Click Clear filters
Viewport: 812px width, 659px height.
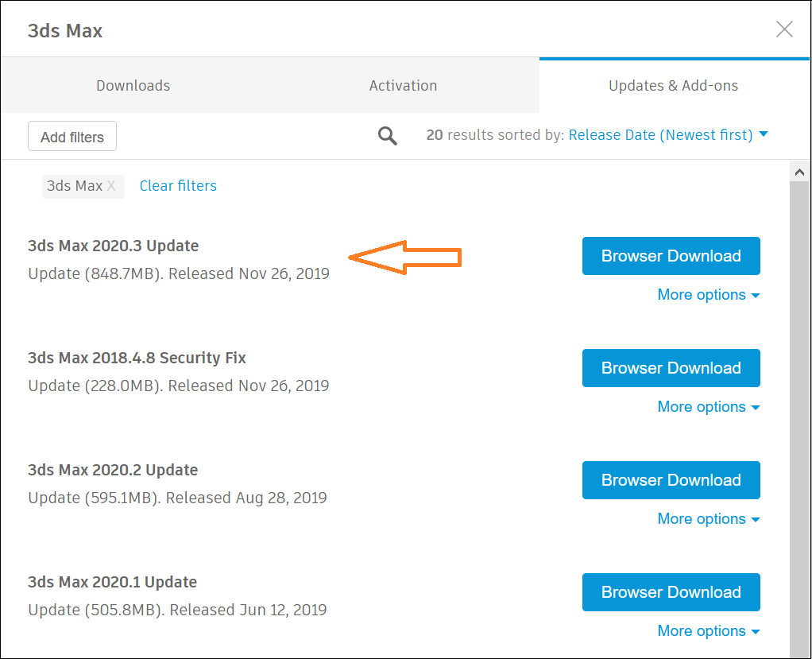[x=177, y=185]
